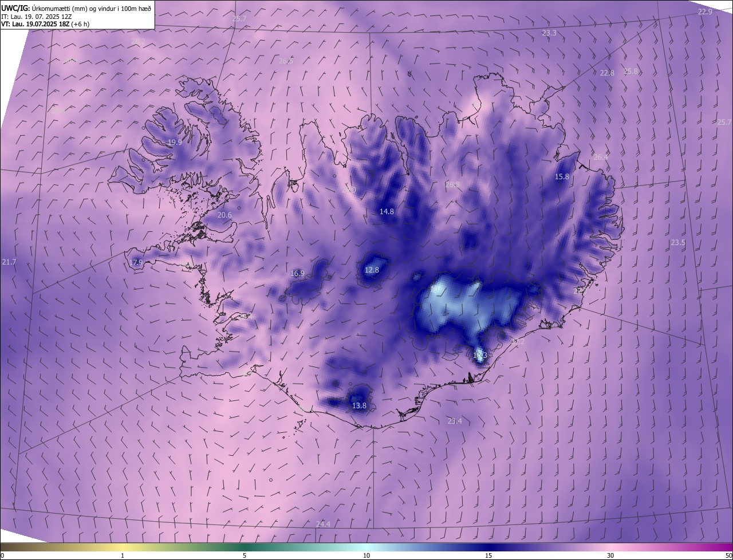Click the colour scale label 50
Screen dimensions: 733x560
pos(728,555)
